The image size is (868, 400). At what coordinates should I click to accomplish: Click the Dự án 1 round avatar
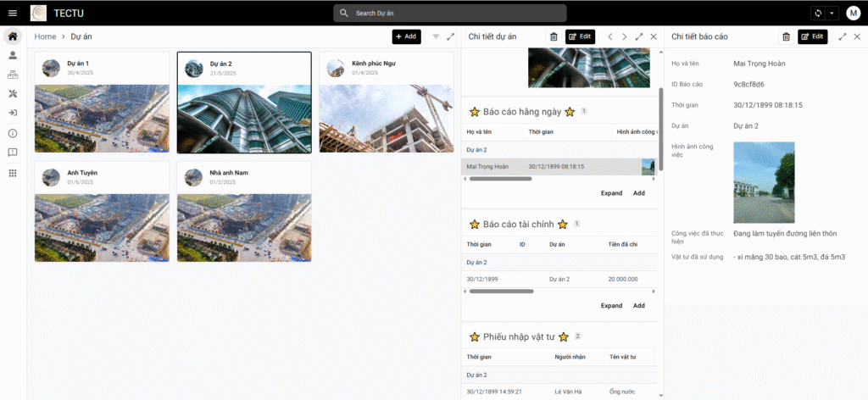tap(51, 68)
